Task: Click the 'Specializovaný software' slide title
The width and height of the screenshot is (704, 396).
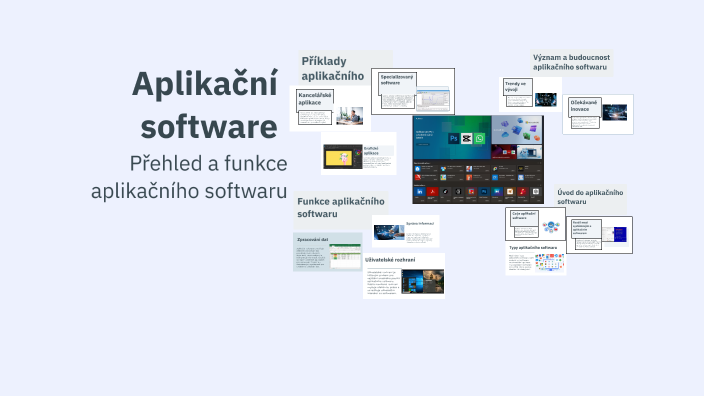Action: click(397, 80)
